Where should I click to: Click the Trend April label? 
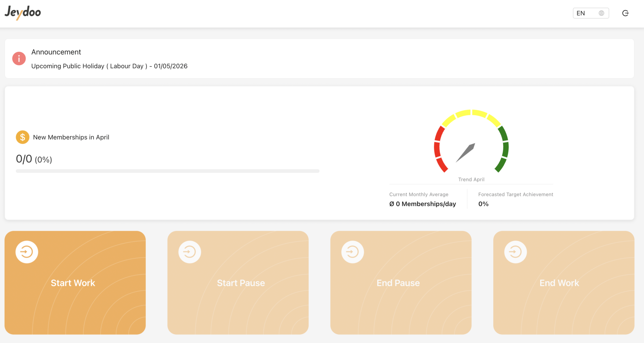(471, 180)
